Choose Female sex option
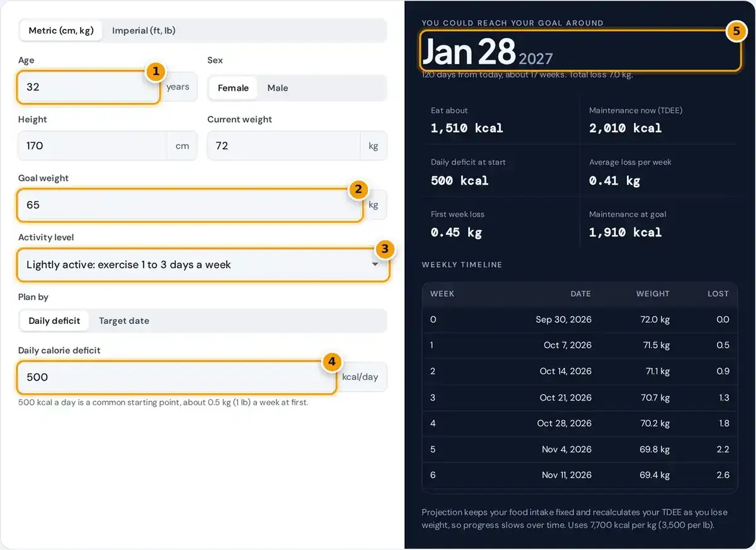This screenshot has width=756, height=550. click(x=233, y=88)
